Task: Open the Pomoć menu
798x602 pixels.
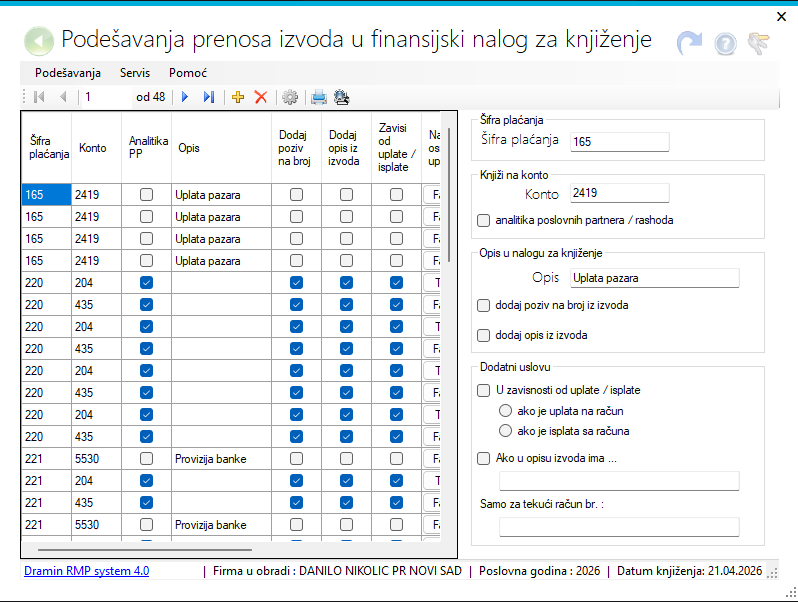Action: 188,73
